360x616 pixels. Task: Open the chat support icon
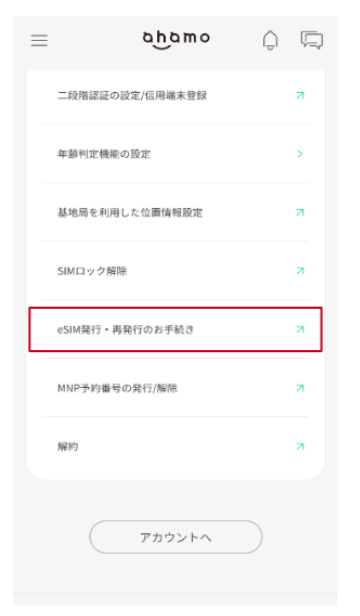click(x=312, y=40)
